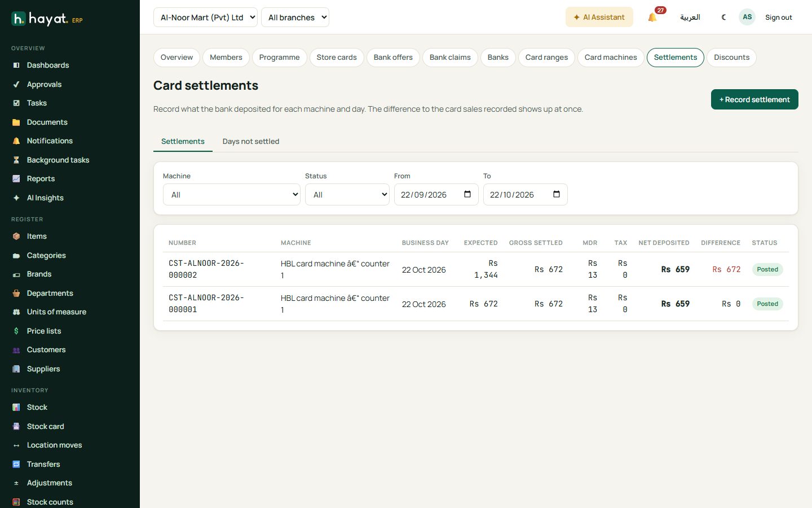Click the Notifications bell in sidebar
This screenshot has width=812, height=508.
tap(16, 141)
